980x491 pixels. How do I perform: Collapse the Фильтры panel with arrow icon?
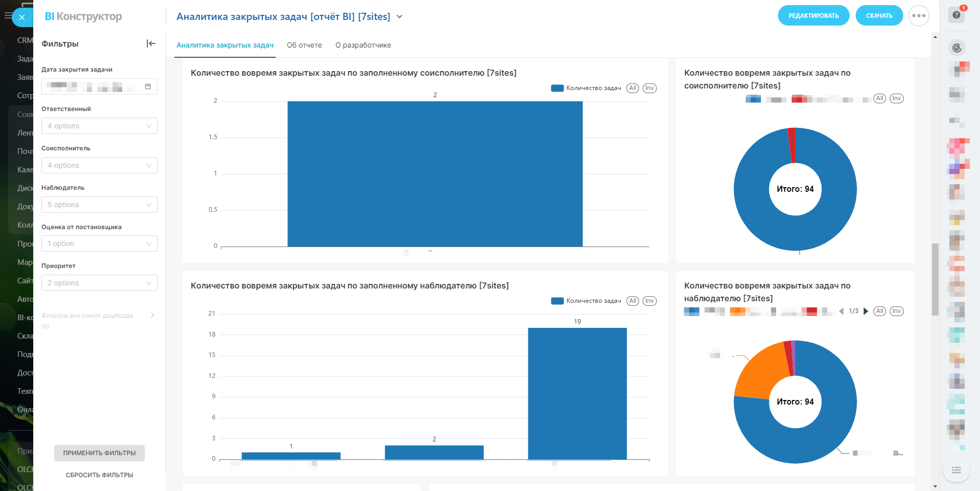pyautogui.click(x=151, y=43)
